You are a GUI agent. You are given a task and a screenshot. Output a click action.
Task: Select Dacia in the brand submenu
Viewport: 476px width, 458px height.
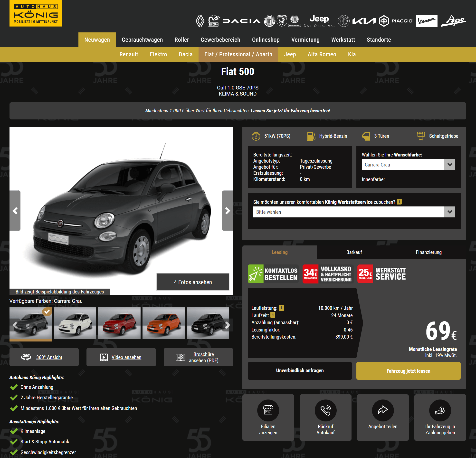186,54
